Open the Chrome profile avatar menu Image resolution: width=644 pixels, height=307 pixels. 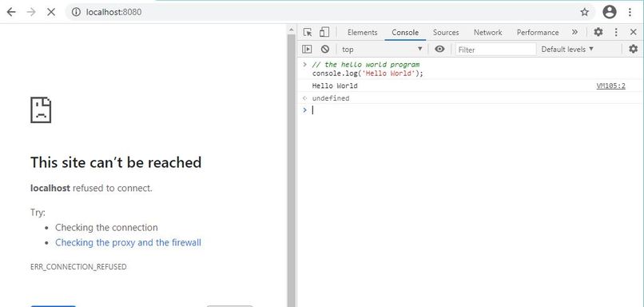click(x=610, y=12)
